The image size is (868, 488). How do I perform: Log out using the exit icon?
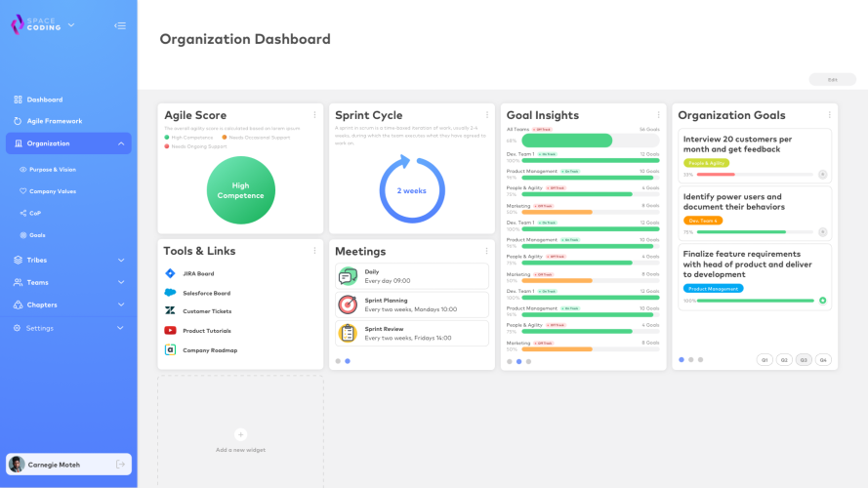click(x=120, y=465)
